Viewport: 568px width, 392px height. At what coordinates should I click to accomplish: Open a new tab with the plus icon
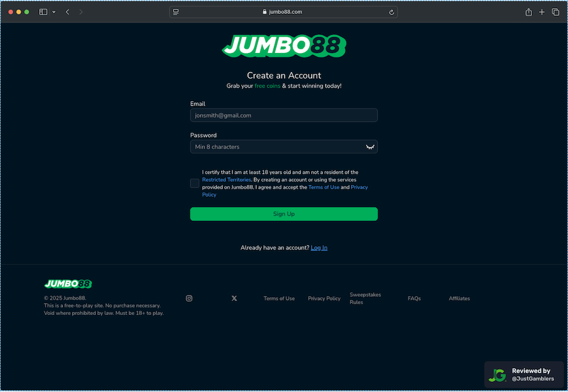tap(542, 12)
